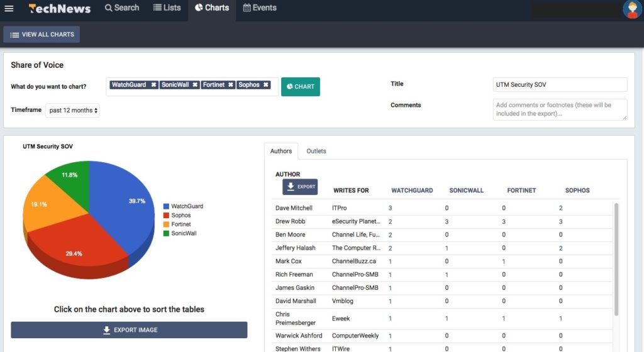
Task: Remove the Sophos tag
Action: coord(266,84)
